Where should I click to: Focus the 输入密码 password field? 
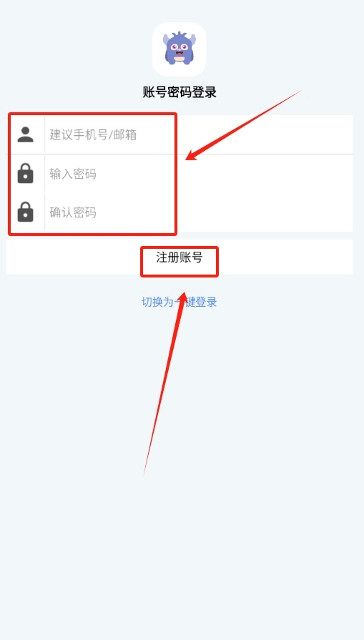point(199,174)
